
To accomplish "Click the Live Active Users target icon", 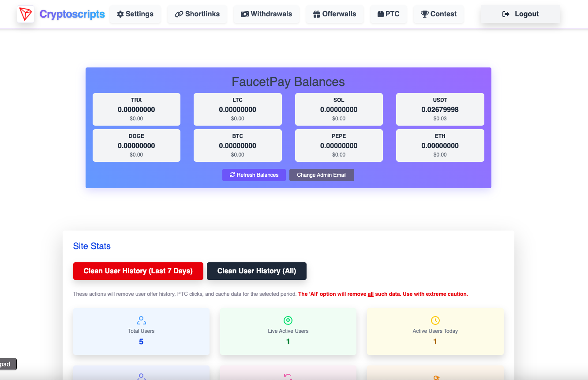I will [x=288, y=320].
